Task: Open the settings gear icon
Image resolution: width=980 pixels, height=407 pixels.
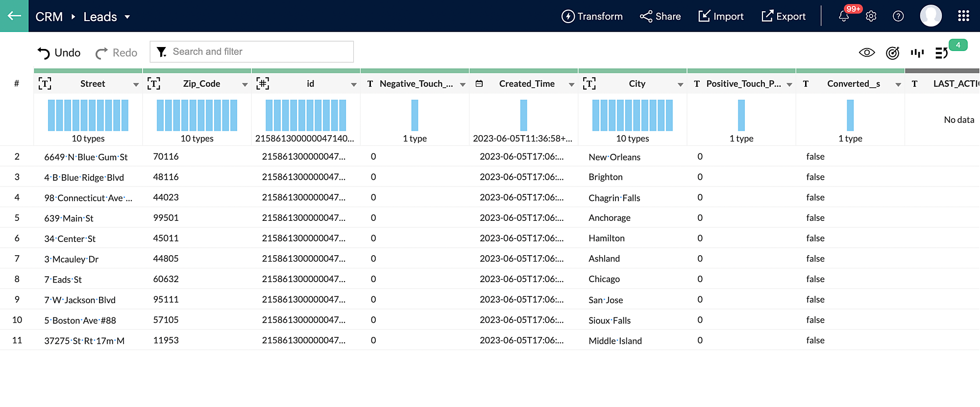Action: pyautogui.click(x=871, y=17)
